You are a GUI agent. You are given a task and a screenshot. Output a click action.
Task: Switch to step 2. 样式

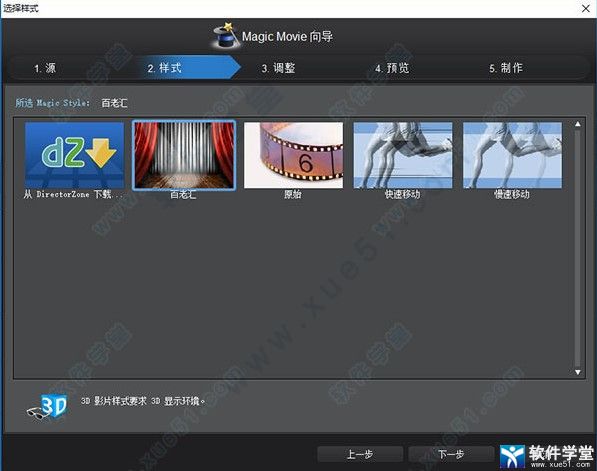pos(164,68)
